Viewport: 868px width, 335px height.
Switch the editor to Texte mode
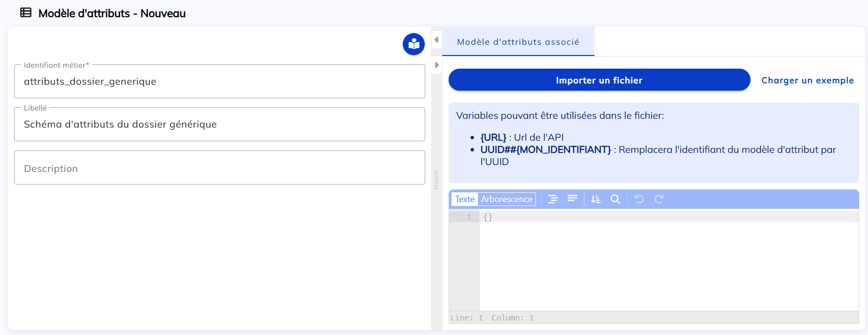[x=465, y=199]
